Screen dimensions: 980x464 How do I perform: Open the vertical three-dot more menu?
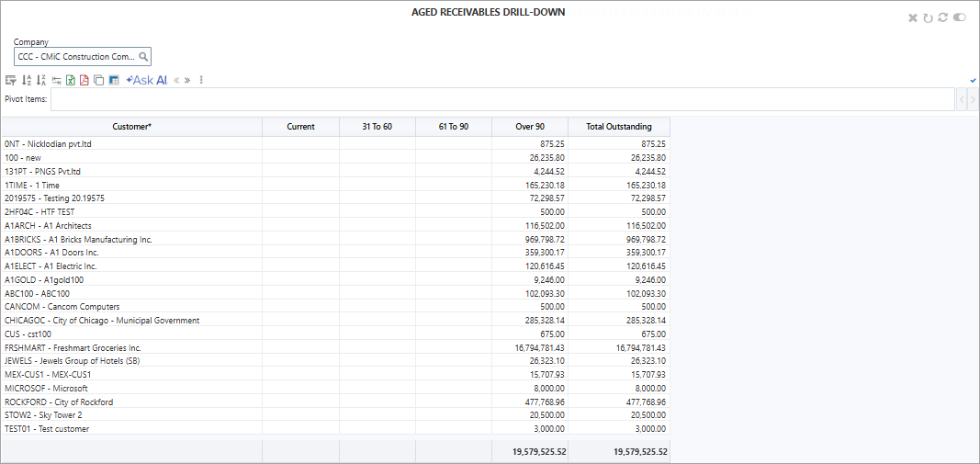pyautogui.click(x=201, y=80)
